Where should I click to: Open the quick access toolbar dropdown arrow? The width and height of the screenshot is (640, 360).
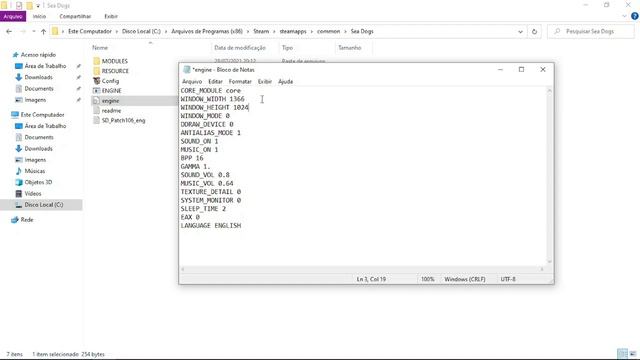pos(38,6)
